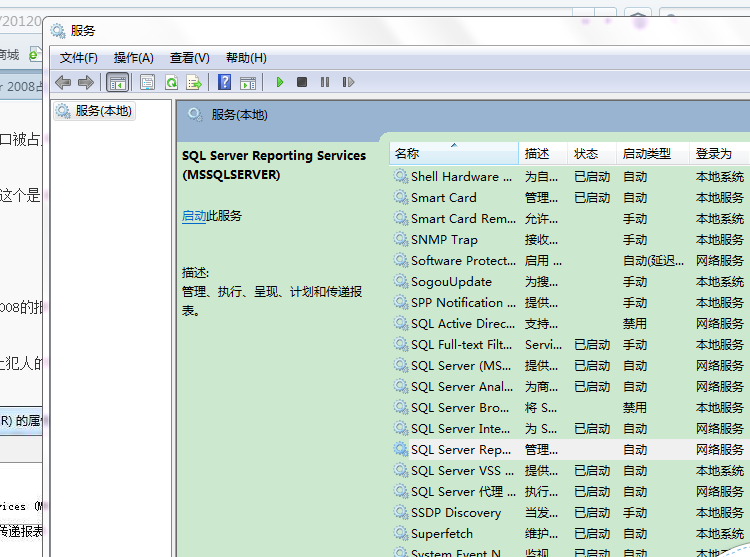Screen dimensions: 750x557
Task: Sort by the 状态 column header
Action: 592,153
